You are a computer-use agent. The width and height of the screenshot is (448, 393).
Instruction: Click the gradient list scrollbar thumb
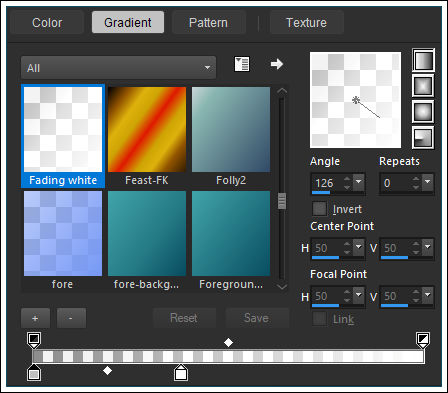(282, 201)
